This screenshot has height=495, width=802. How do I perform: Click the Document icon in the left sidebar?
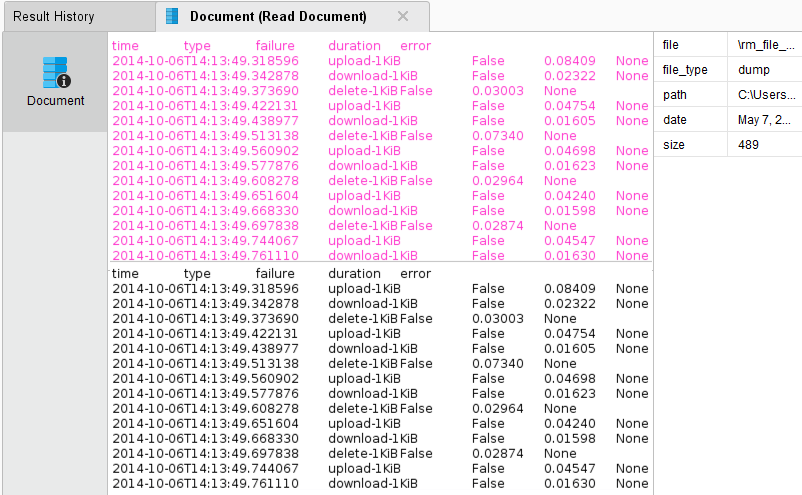tap(55, 72)
